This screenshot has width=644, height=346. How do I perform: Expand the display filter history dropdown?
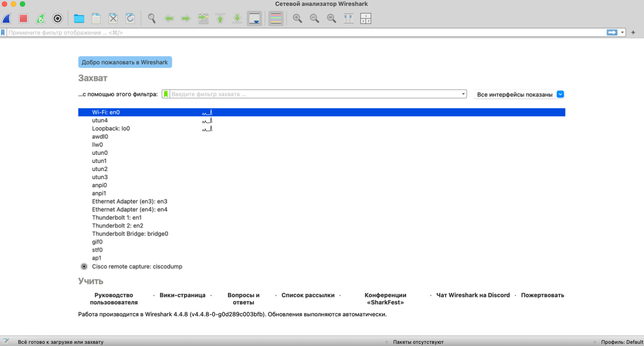click(622, 32)
